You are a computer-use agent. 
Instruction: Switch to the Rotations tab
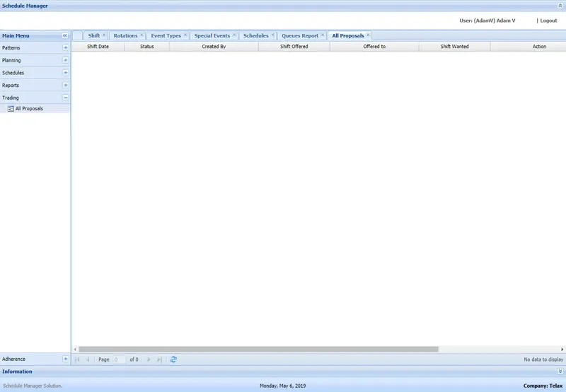click(x=125, y=35)
